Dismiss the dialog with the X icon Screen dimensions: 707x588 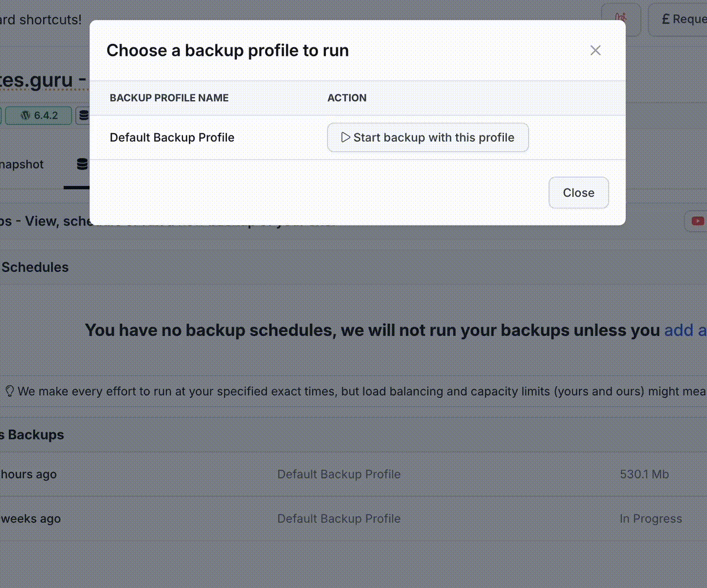coord(595,50)
